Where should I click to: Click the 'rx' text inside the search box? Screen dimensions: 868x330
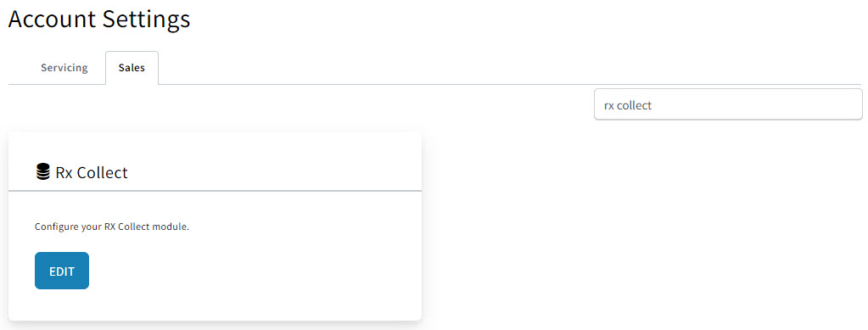click(608, 105)
